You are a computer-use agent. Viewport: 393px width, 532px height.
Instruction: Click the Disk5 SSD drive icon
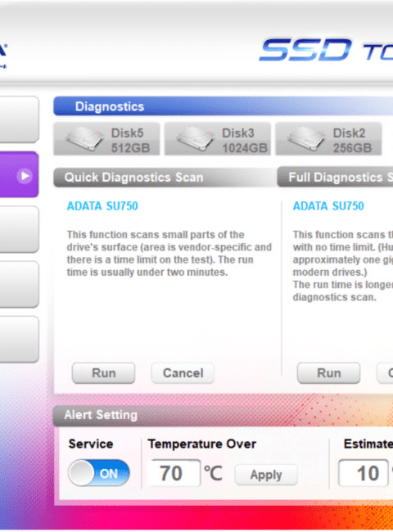coord(84,139)
